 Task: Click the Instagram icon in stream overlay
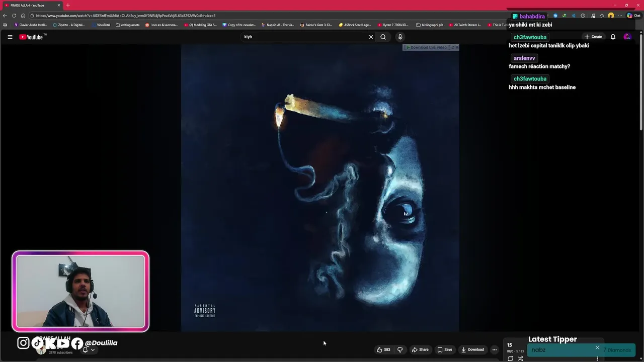point(23,343)
